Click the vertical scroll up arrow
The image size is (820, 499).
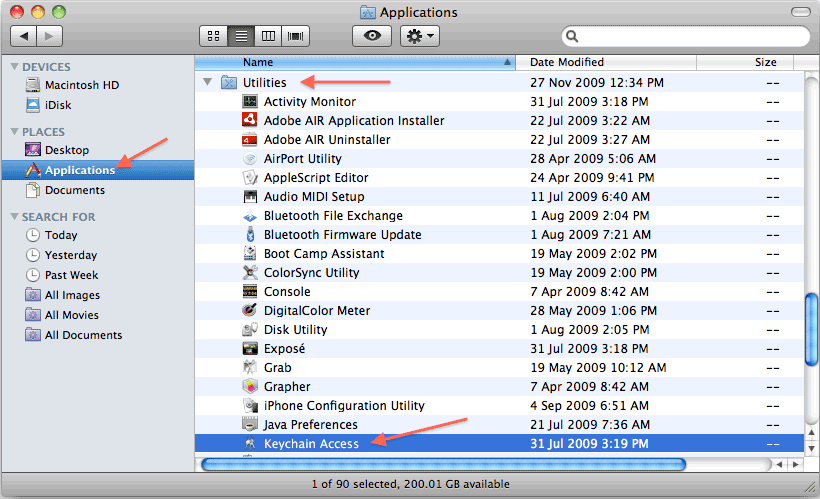coord(812,433)
